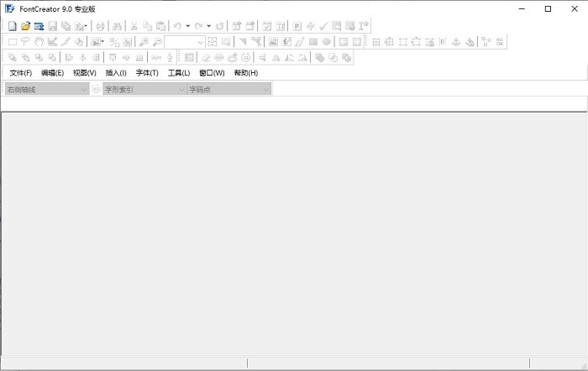
Task: Click the percent icon in toolbar
Action: pyautogui.click(x=114, y=42)
